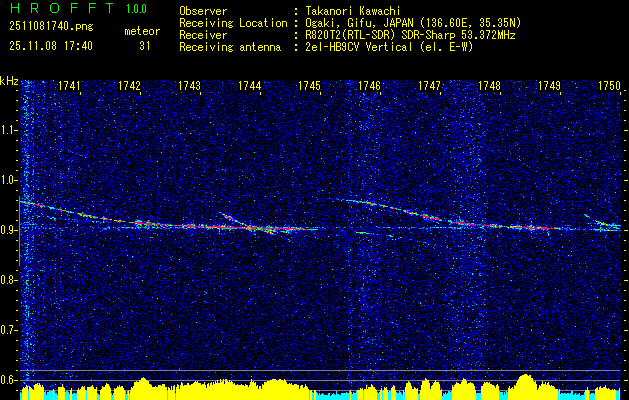Viewport: 629px width, 400px height.
Task: Click frequency axis label 0.6
Action: 9,380
